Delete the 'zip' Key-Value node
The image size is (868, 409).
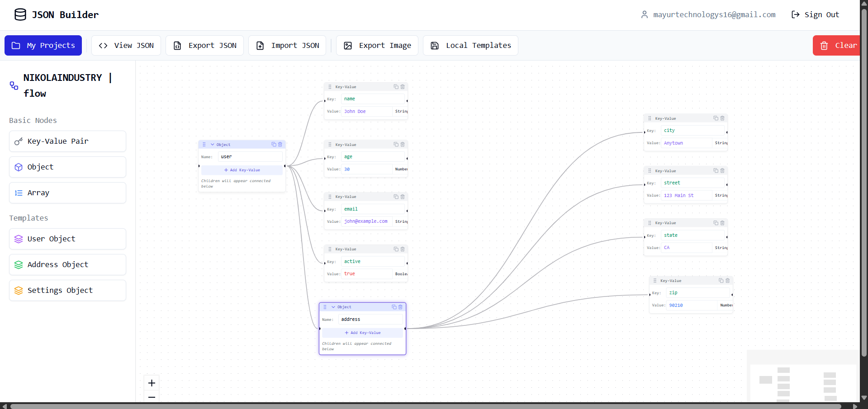tap(728, 281)
